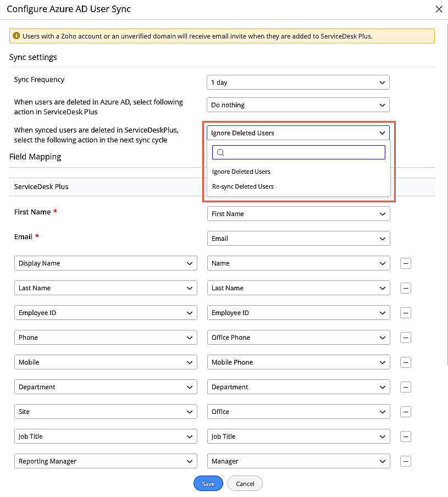This screenshot has height=497, width=448.
Task: Remove the Department mapping row
Action: click(406, 387)
